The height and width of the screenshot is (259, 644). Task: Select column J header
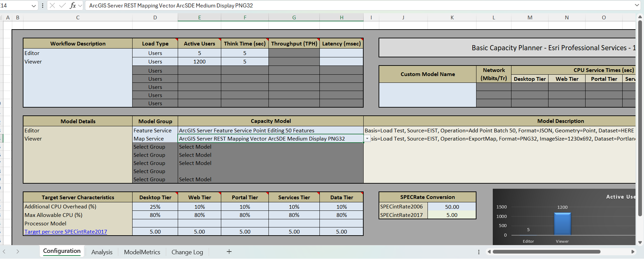coord(403,17)
